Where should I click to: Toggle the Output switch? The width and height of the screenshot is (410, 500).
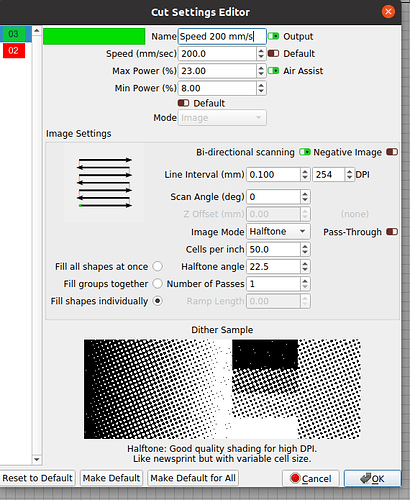[x=274, y=36]
